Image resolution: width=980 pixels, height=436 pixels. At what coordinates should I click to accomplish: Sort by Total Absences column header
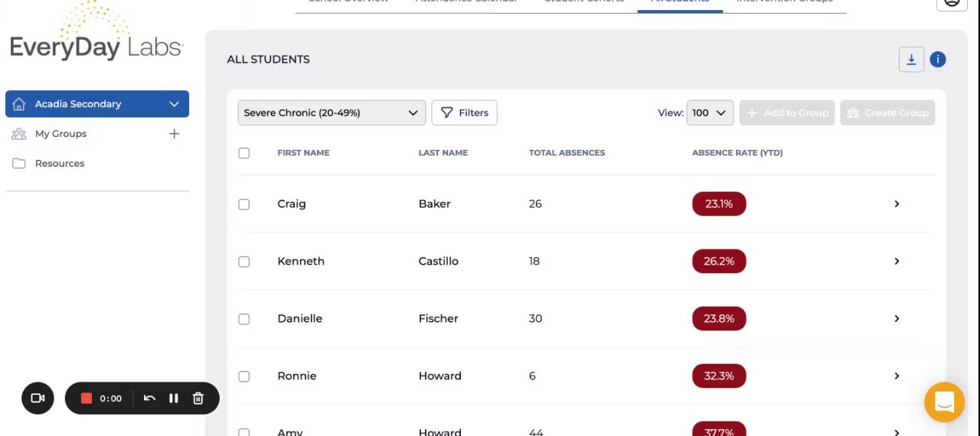tap(567, 153)
